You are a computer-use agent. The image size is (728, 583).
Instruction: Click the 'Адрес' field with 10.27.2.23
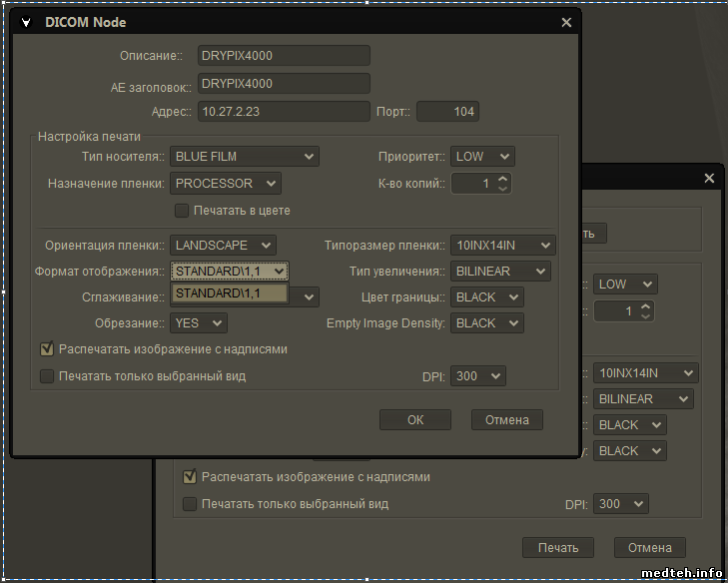click(x=283, y=112)
